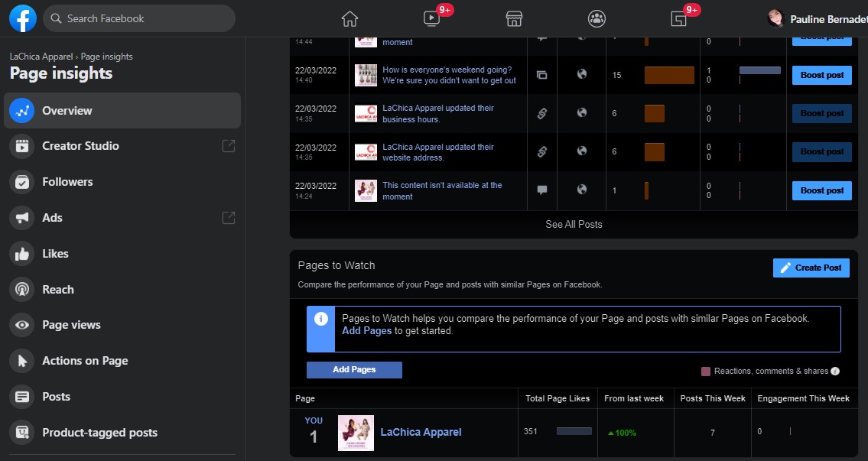This screenshot has width=868, height=461.
Task: Click the Add Pages blue button
Action: click(354, 370)
